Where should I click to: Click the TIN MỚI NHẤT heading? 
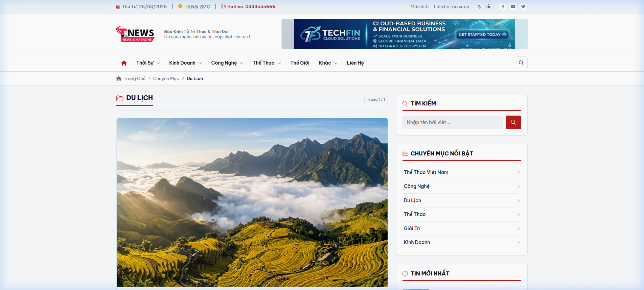tap(430, 273)
